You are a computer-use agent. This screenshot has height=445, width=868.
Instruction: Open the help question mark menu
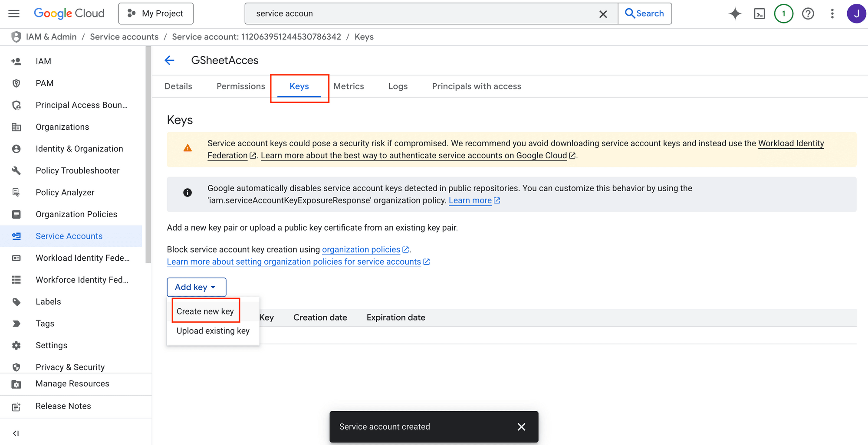(808, 14)
